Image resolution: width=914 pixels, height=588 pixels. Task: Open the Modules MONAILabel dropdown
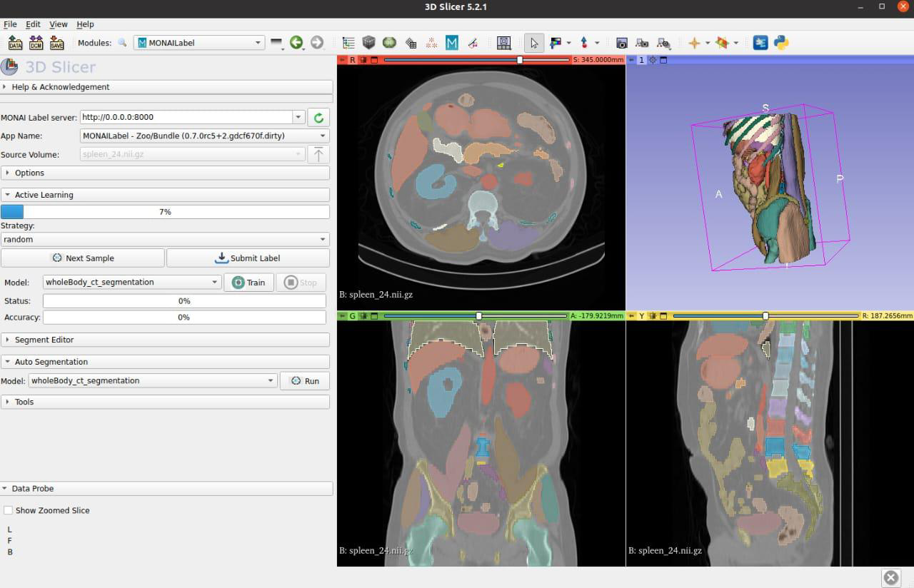click(199, 43)
